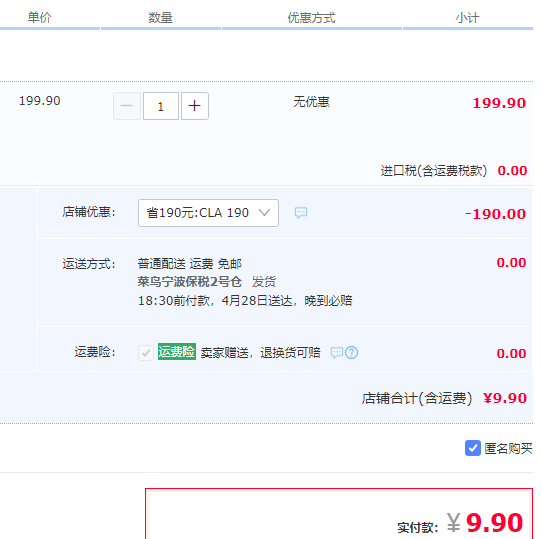Image resolution: width=542 pixels, height=539 pixels.
Task: Click the 小计 column header
Action: pos(467,18)
